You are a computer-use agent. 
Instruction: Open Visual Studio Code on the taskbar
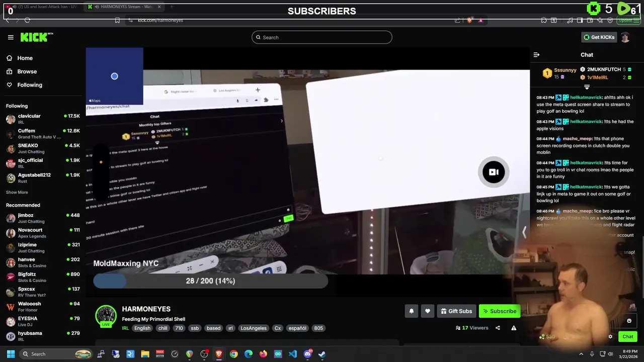point(293,354)
